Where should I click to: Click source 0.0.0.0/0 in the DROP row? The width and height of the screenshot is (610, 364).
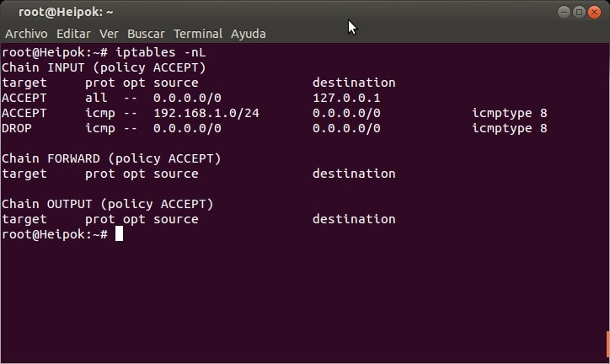[187, 128]
